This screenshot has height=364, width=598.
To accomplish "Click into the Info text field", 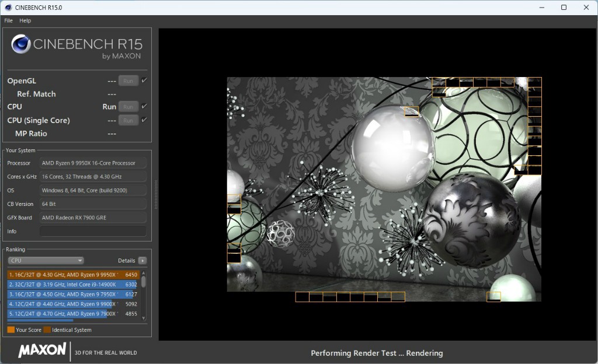I will 93,232.
